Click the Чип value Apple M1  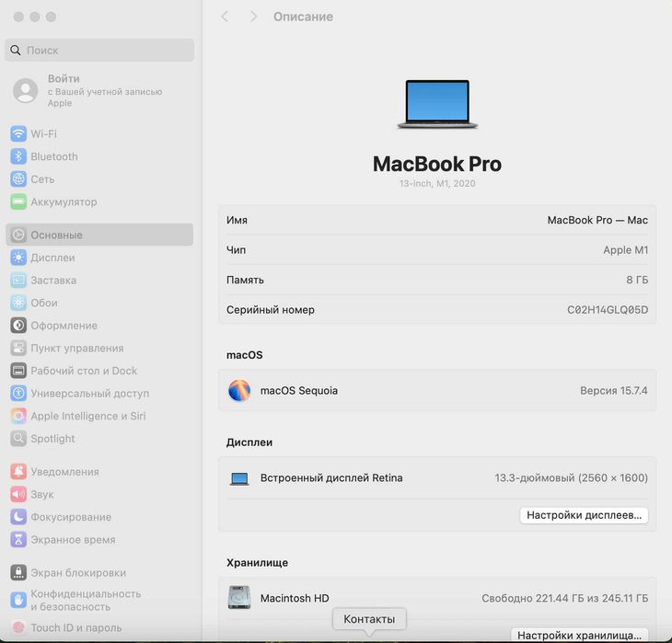626,249
